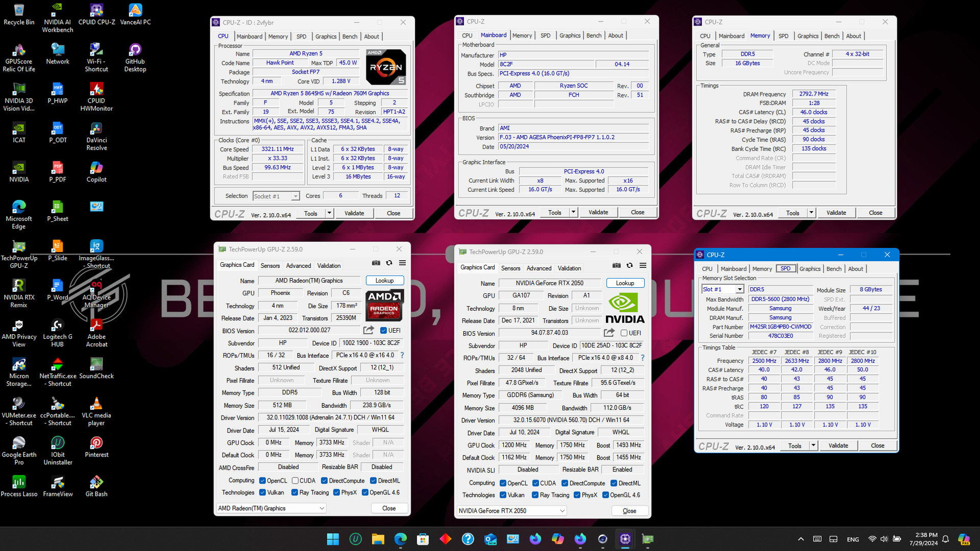Switch to About tab in Memory CPU-Z window
This screenshot has height=551, width=980.
tap(853, 36)
